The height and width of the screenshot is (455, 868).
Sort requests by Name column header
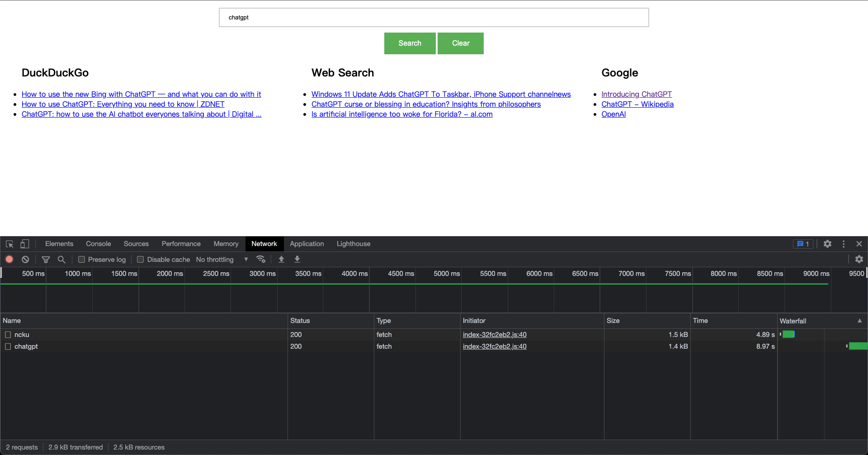point(144,321)
